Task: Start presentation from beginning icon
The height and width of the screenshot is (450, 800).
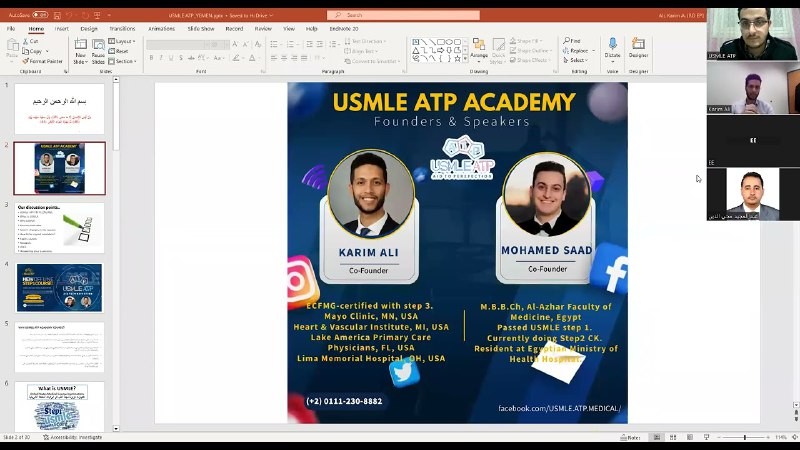Action: (97, 15)
